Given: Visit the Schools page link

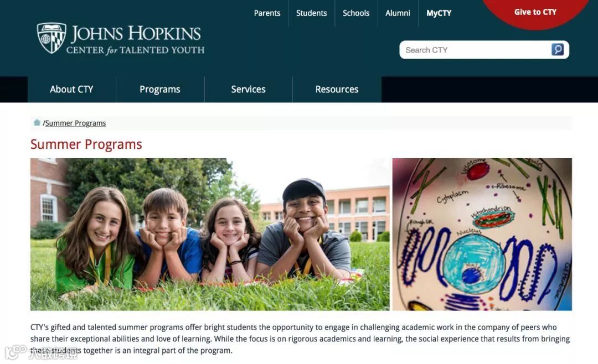Looking at the screenshot, I should [x=356, y=13].
